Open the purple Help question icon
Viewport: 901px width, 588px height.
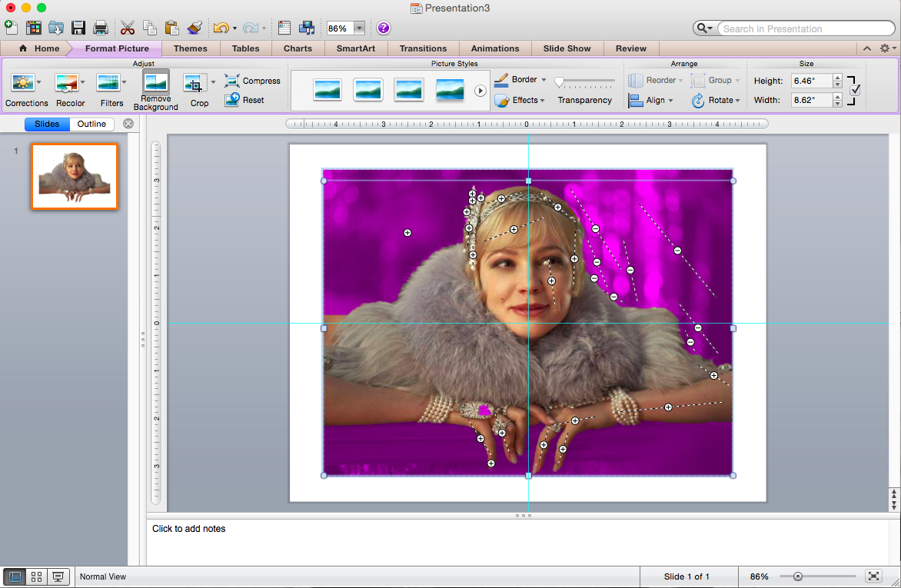pyautogui.click(x=383, y=28)
